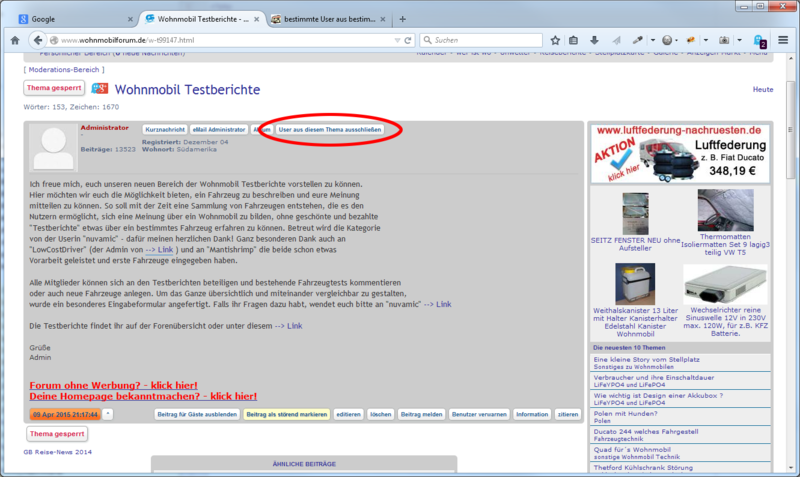Close the Google tab
Screen dimensions: 800x477
point(130,19)
